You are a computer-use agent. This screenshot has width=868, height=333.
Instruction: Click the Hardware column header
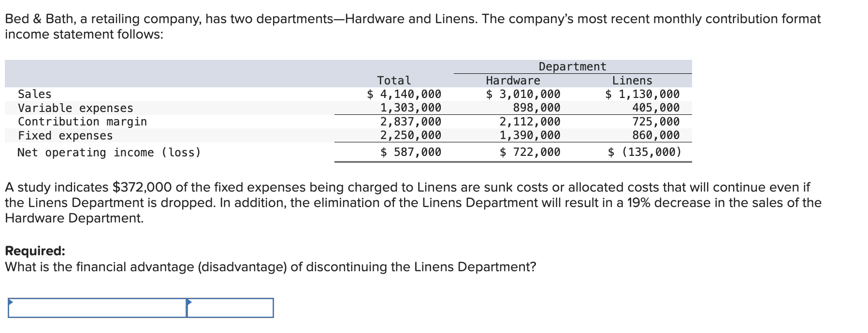pyautogui.click(x=513, y=81)
